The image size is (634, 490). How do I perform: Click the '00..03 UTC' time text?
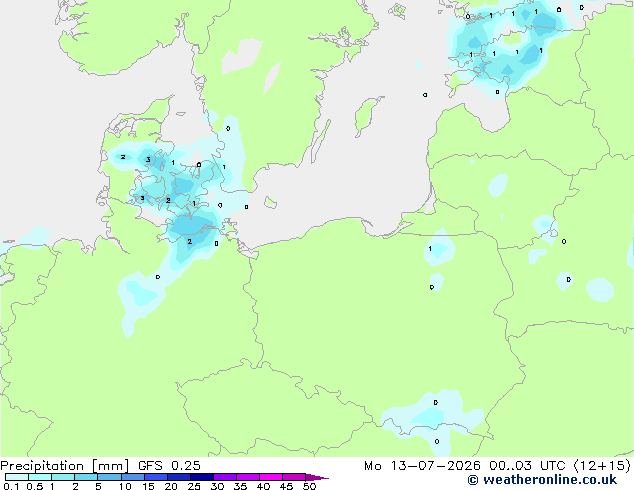[527, 466]
